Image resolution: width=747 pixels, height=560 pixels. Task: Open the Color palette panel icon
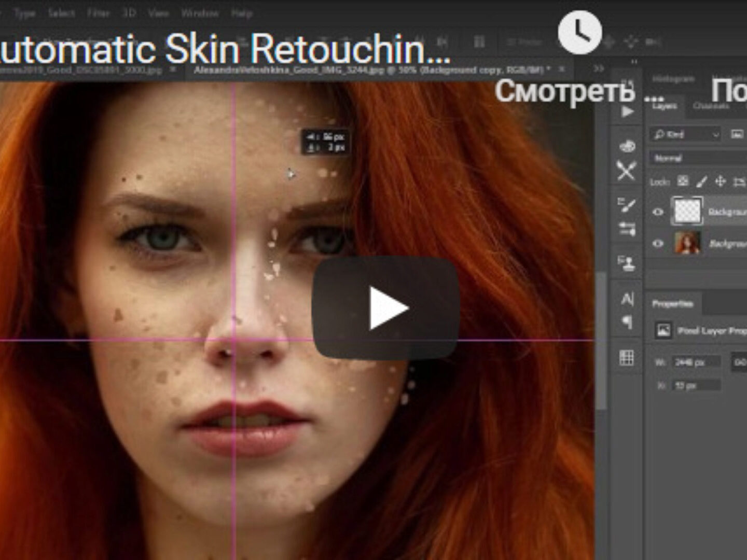click(627, 146)
